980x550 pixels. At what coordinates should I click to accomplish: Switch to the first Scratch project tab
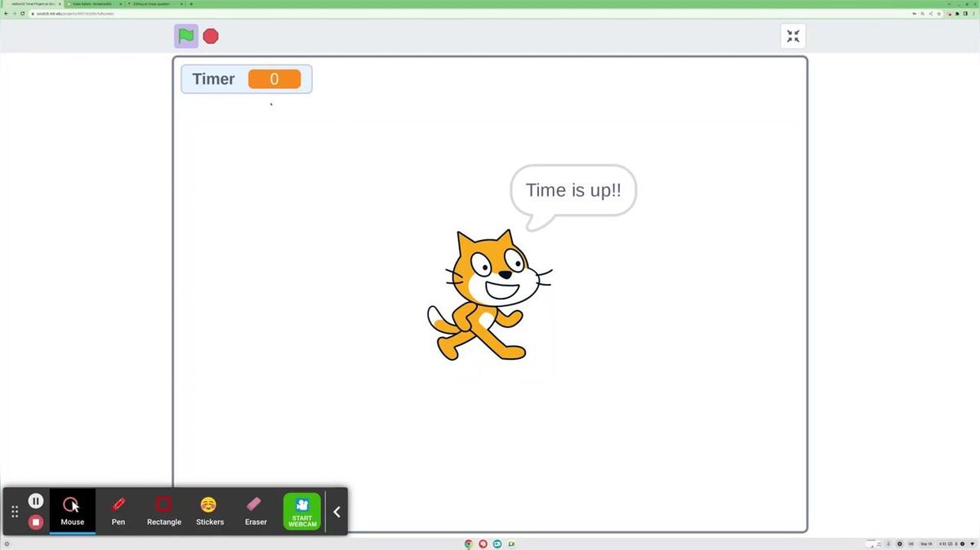click(x=32, y=4)
